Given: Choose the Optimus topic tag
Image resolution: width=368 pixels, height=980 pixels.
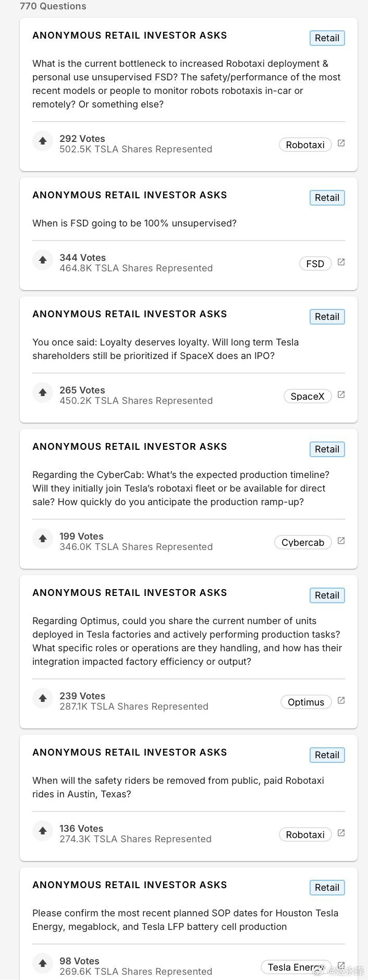Looking at the screenshot, I should click(x=305, y=702).
